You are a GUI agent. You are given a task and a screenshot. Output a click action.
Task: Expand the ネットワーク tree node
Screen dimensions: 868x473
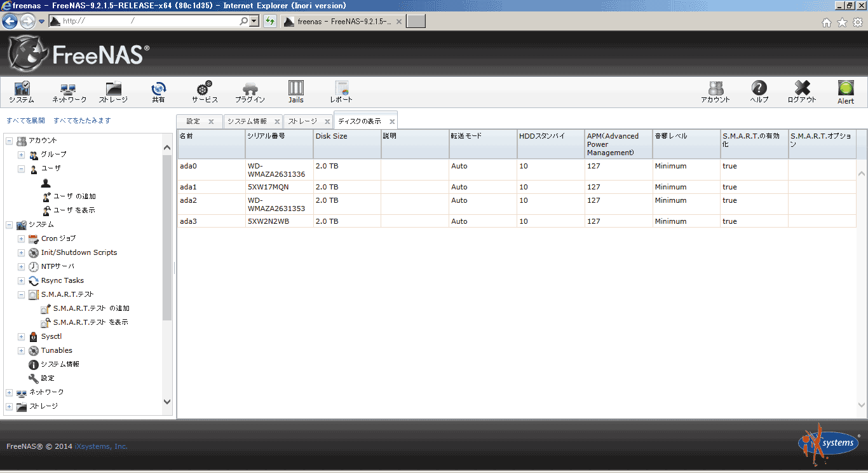[9, 392]
